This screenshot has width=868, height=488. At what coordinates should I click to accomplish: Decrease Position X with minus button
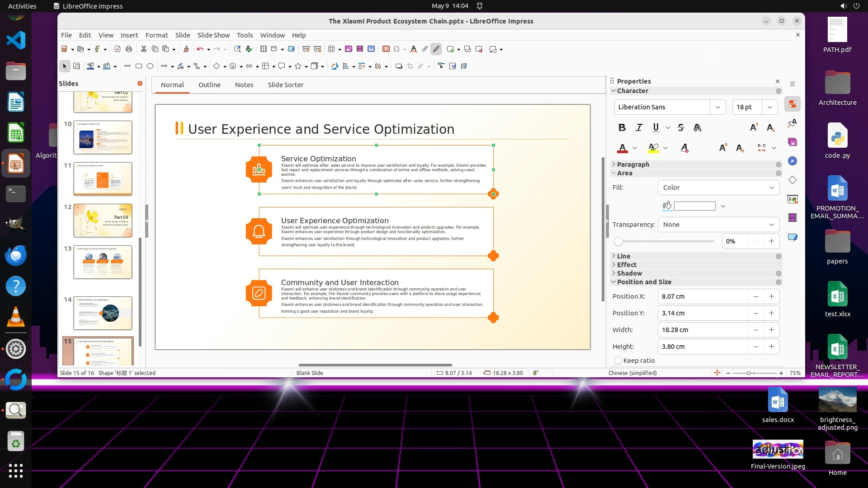point(755,296)
